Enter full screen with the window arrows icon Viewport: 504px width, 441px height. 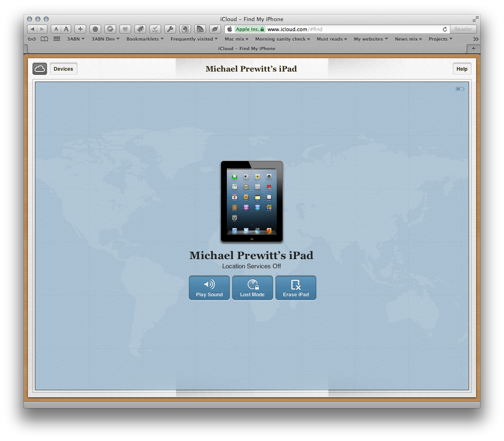pos(475,19)
